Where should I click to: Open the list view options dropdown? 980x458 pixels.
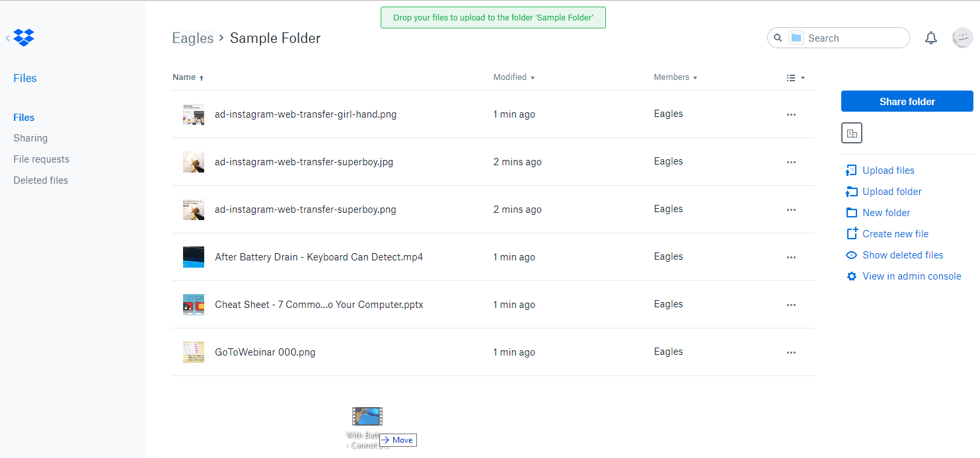coord(796,78)
